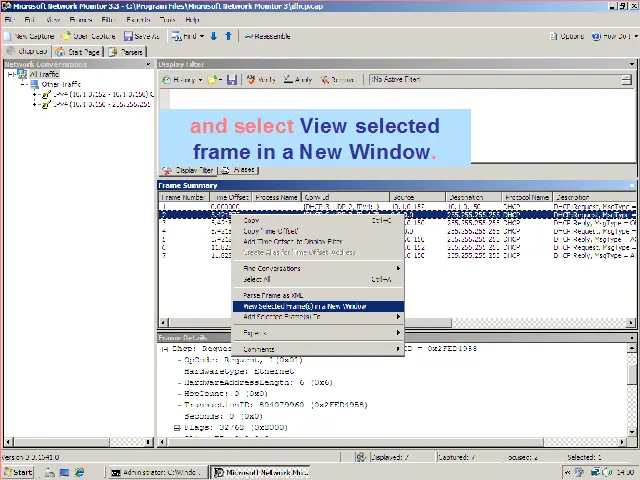Select frame 1 row in Frame Summary

click(x=397, y=207)
